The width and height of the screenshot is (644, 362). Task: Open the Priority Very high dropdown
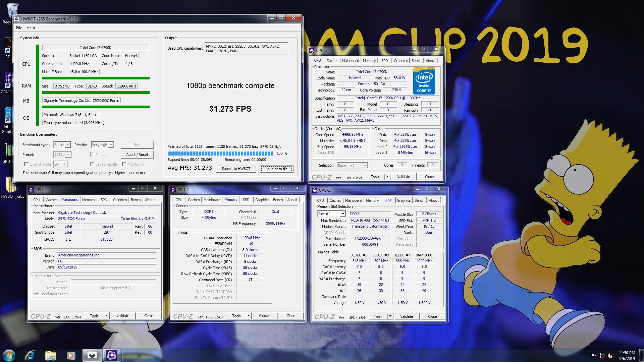click(x=102, y=145)
